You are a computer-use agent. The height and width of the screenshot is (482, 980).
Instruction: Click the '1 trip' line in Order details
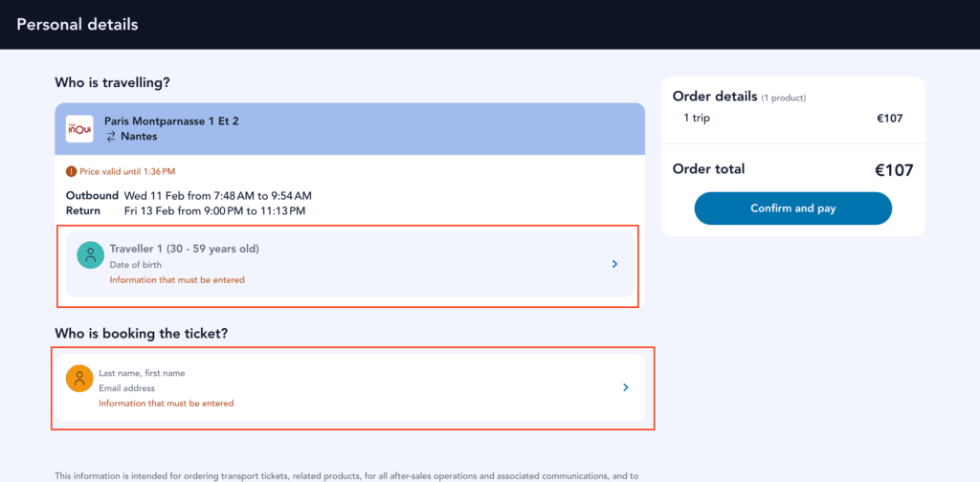pos(697,119)
